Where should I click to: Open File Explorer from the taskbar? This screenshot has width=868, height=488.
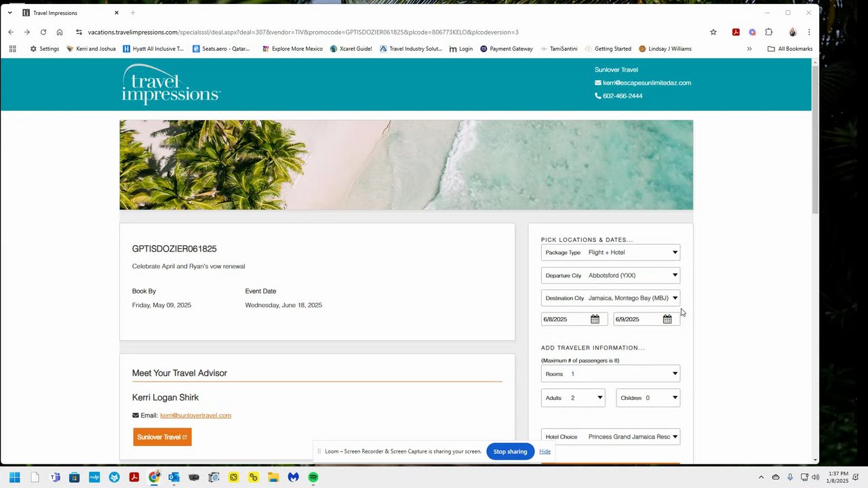tap(273, 477)
